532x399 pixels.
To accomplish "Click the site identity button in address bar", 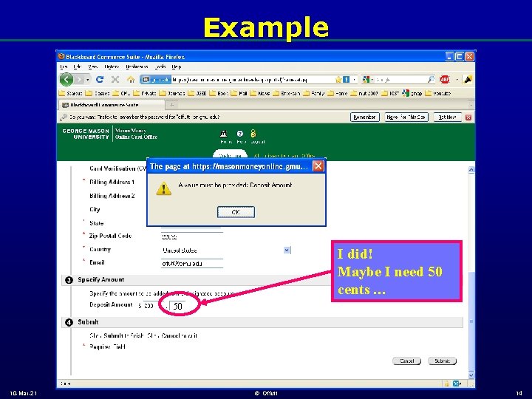I will point(155,79).
